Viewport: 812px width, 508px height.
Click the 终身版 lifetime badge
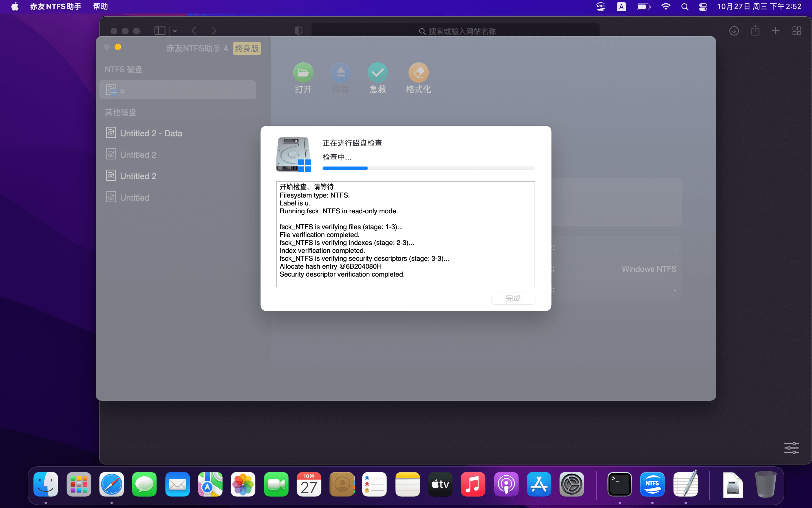[x=247, y=48]
